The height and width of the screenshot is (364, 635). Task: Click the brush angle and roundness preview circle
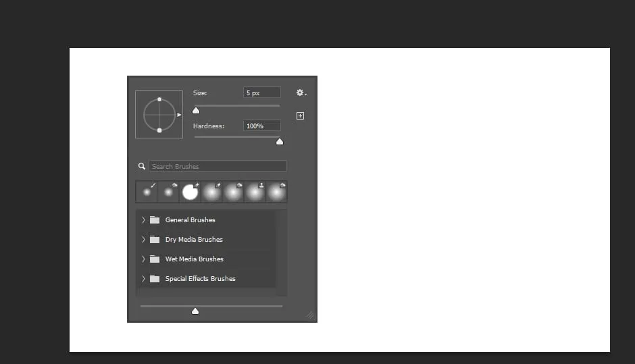tap(159, 115)
